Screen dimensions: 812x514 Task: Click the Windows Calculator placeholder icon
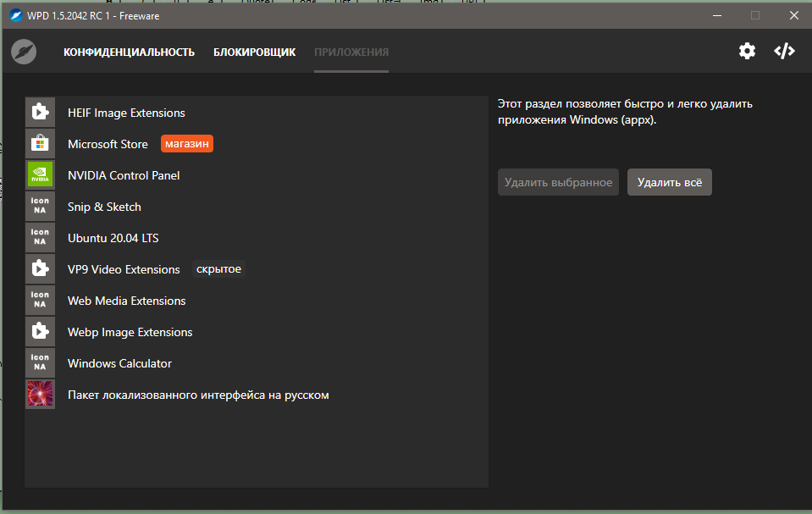tap(40, 363)
